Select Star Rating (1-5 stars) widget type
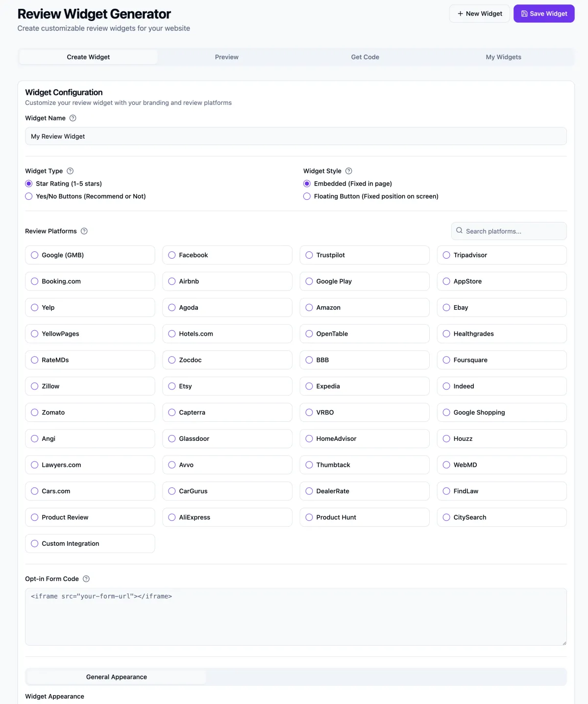Viewport: 588px width, 704px height. point(29,184)
